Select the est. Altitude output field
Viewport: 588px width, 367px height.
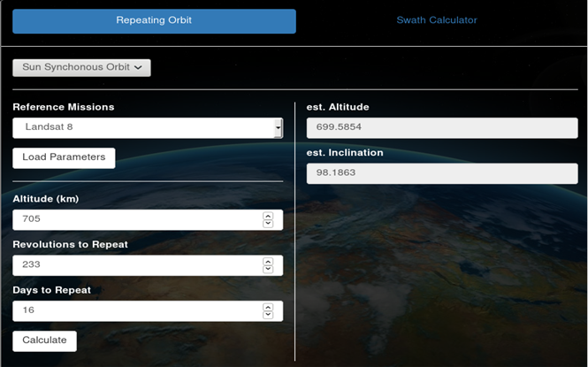(442, 128)
